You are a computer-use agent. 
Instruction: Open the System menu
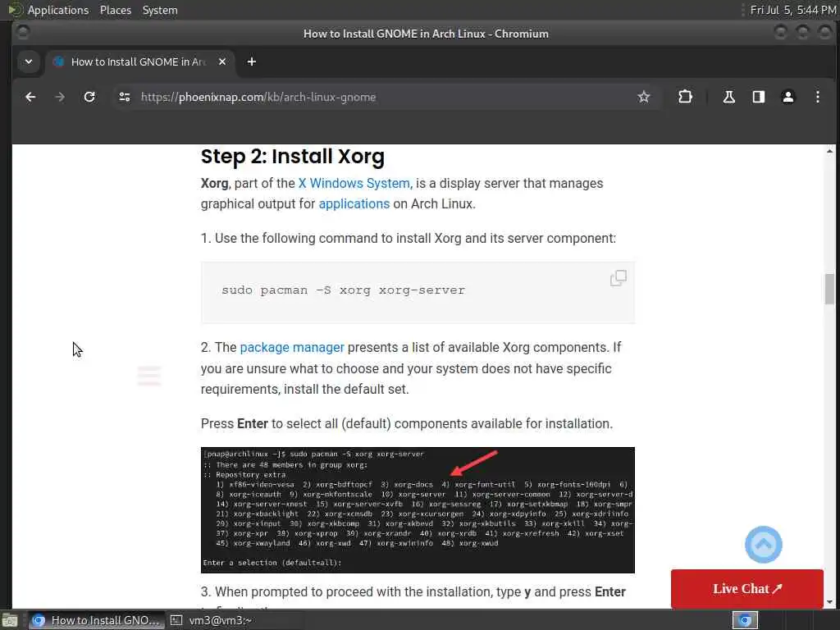tap(160, 10)
